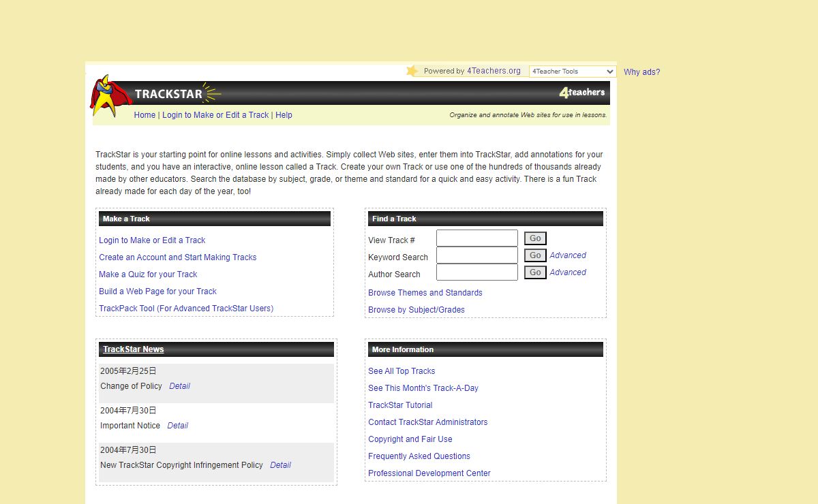The width and height of the screenshot is (818, 504).
Task: Click Go button next to View Track #
Action: (x=535, y=238)
